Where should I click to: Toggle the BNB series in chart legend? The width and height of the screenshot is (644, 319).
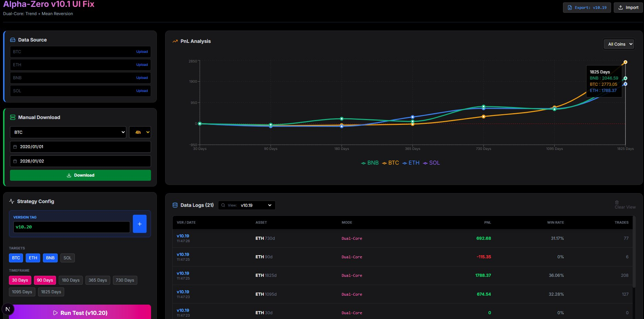tap(370, 163)
